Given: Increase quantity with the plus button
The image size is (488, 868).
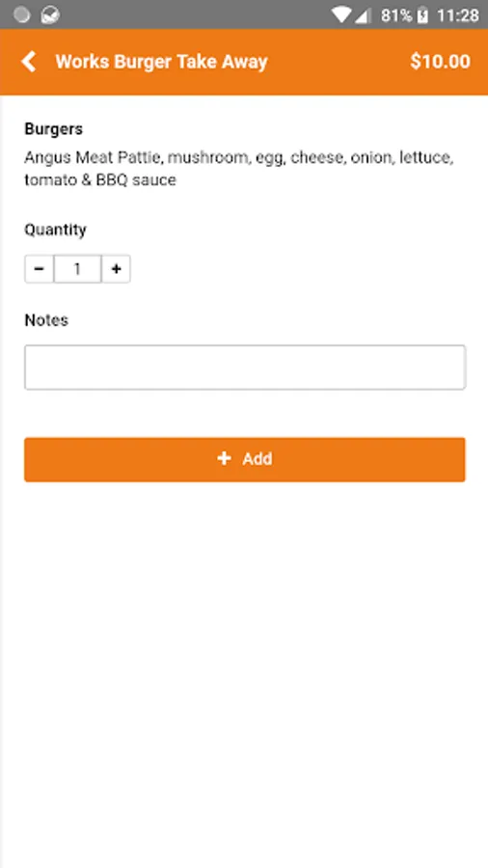Looking at the screenshot, I should [x=116, y=269].
